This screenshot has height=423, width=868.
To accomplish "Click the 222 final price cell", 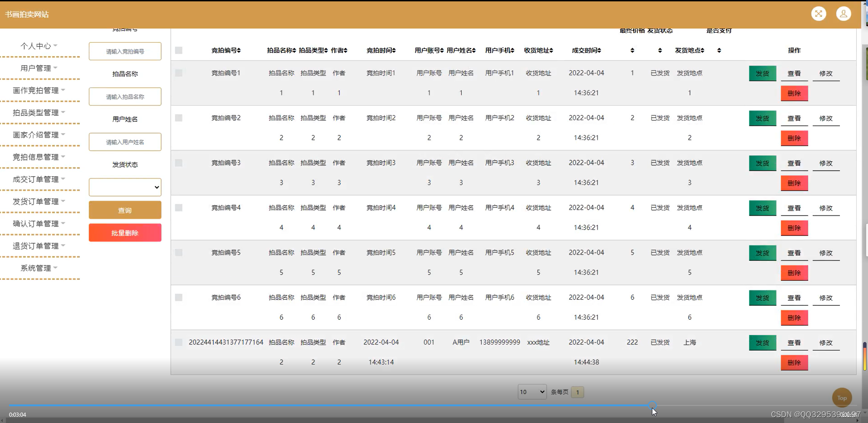I will (x=632, y=342).
